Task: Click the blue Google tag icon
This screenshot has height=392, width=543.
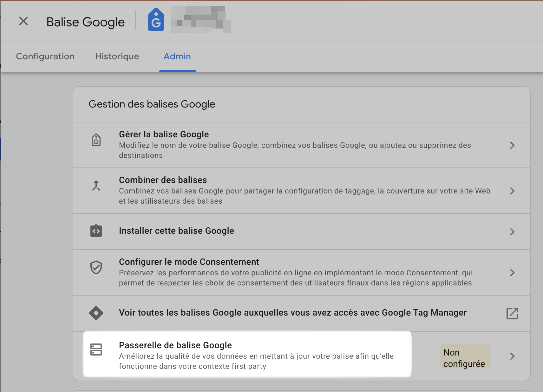Action: tap(156, 20)
